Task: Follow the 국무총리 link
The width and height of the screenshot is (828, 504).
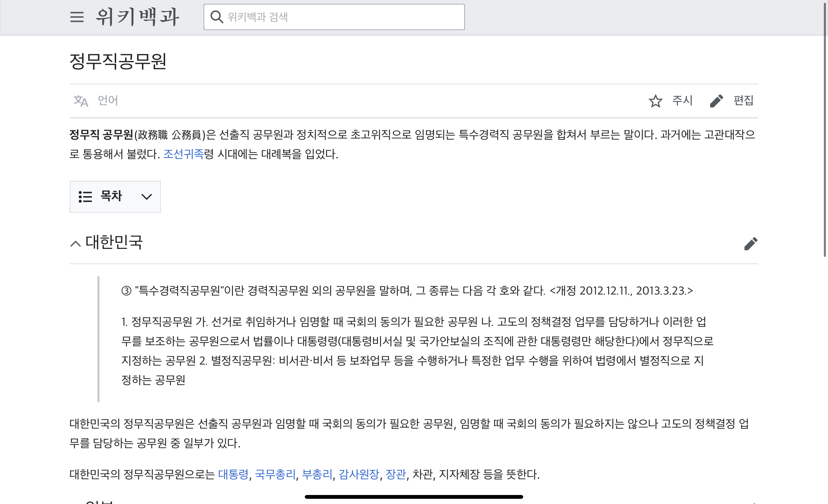Action: 275,474
